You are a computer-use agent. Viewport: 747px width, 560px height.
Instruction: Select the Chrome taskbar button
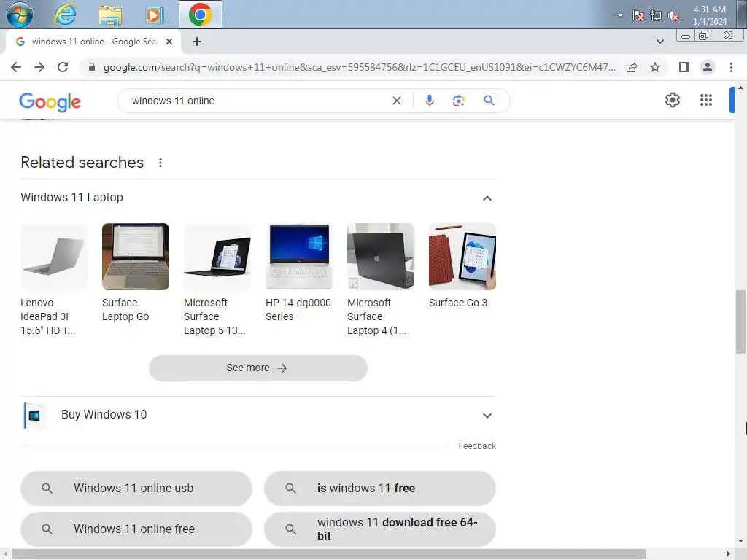[x=200, y=15]
